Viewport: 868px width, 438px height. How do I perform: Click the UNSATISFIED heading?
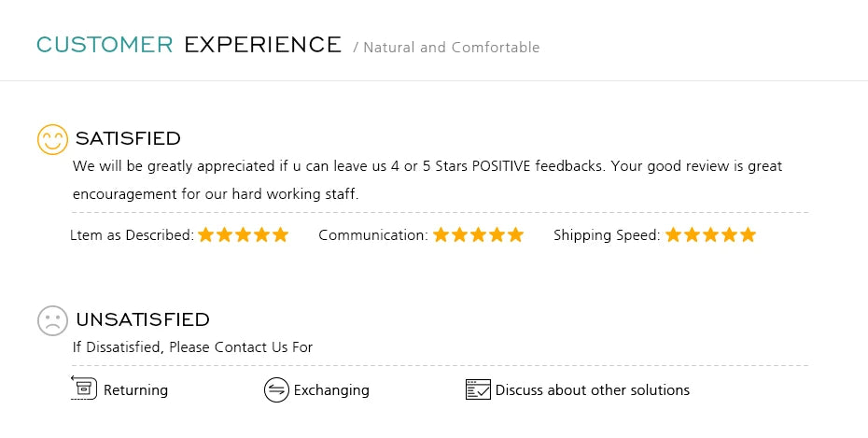pos(143,319)
